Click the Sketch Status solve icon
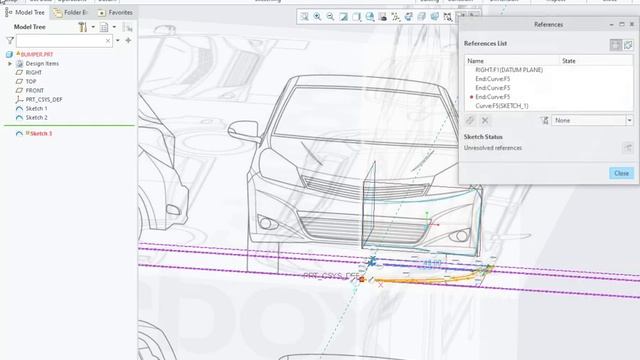 pyautogui.click(x=628, y=147)
